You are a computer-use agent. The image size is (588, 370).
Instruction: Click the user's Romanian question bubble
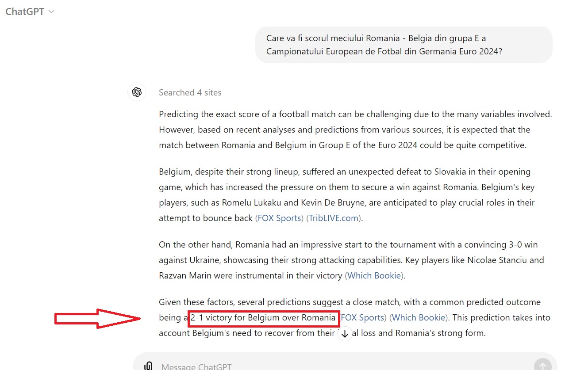404,45
